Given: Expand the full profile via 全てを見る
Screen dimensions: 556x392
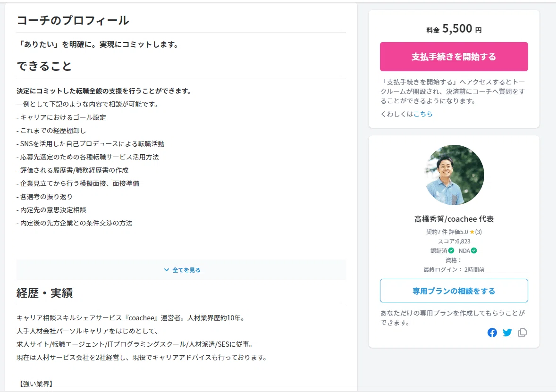Looking at the screenshot, I should click(x=181, y=270).
